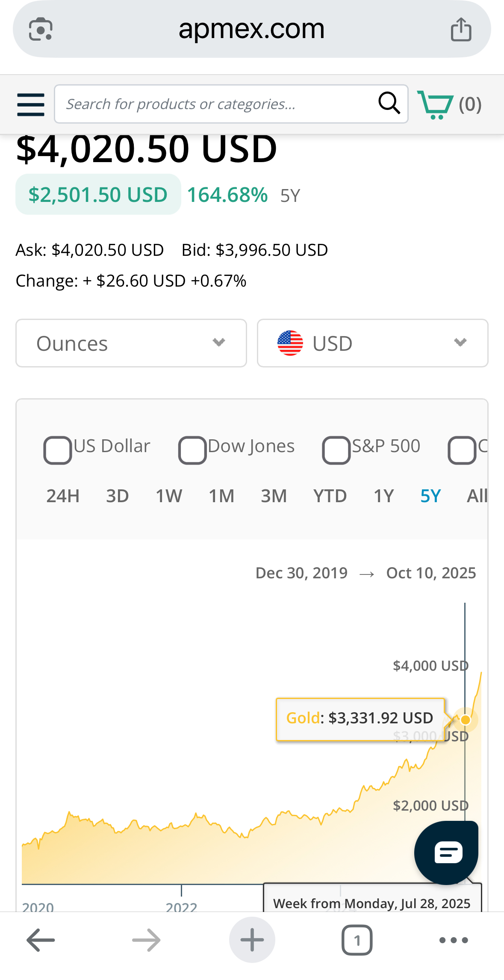The image size is (504, 980).
Task: Tap the browser share icon
Action: tap(461, 30)
